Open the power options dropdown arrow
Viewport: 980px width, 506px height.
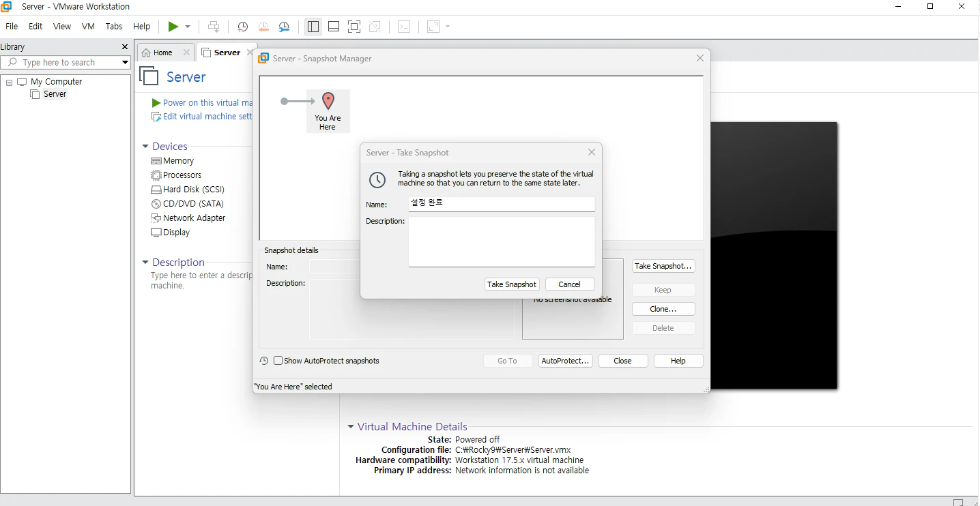tap(188, 27)
